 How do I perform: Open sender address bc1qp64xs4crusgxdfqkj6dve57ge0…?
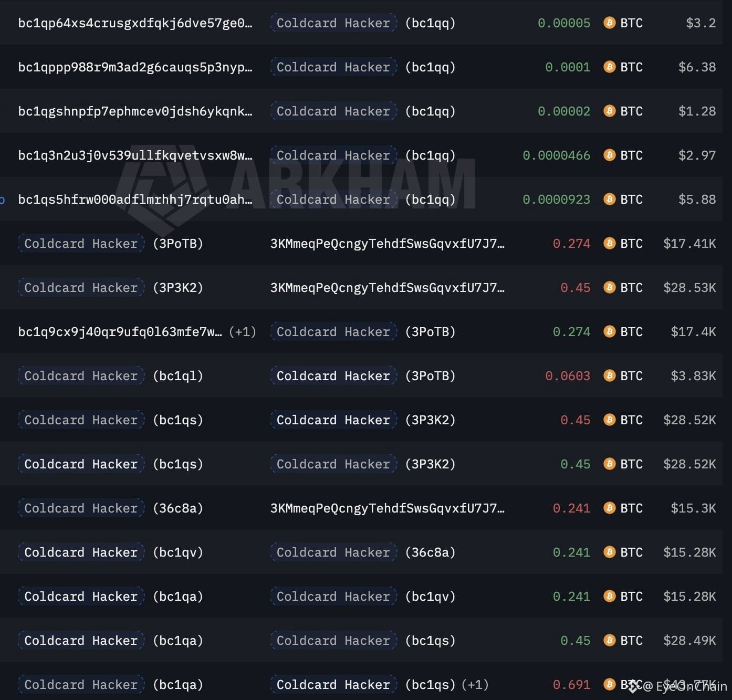pos(135,23)
